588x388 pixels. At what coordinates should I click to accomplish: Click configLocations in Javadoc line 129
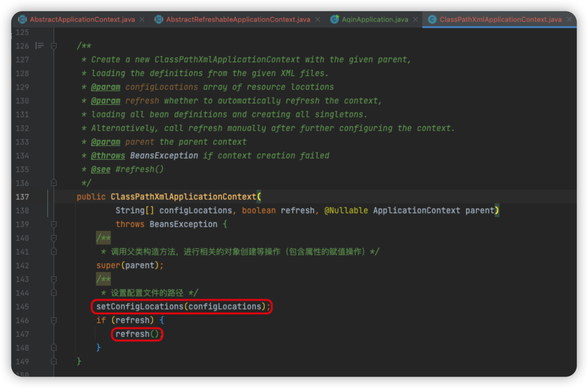(162, 87)
